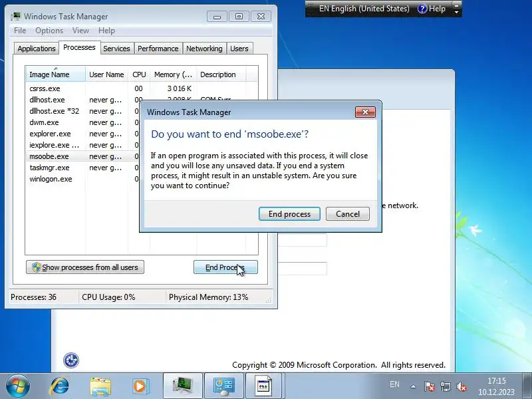532x399 pixels.
Task: Sort by Memory column header
Action: click(x=173, y=74)
